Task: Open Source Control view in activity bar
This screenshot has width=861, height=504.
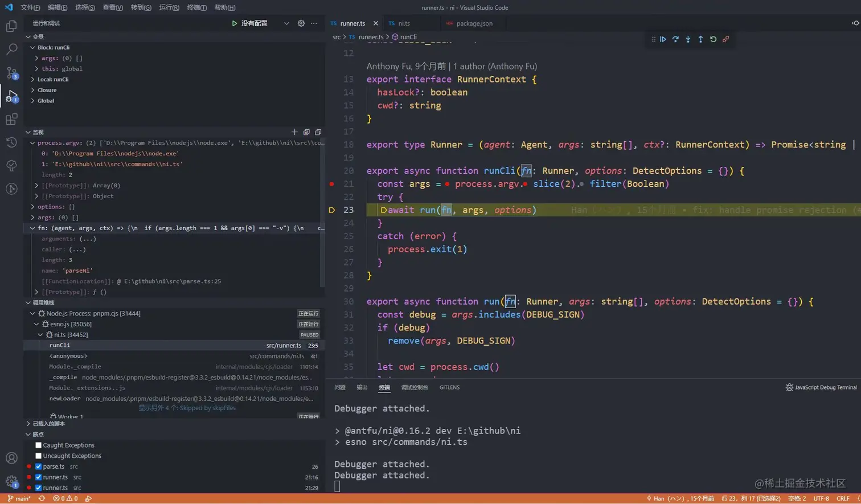Action: click(11, 73)
